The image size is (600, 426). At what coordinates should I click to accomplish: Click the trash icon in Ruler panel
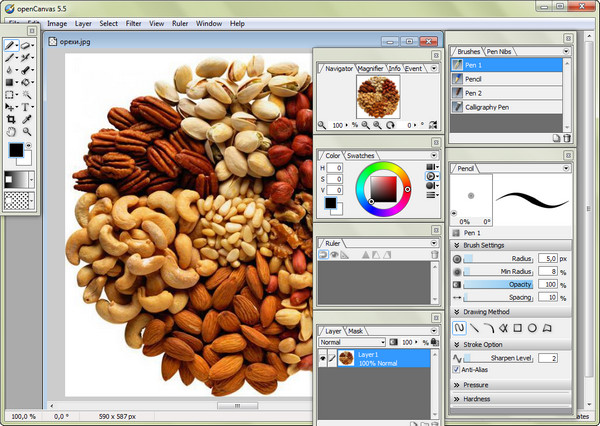pos(434,255)
